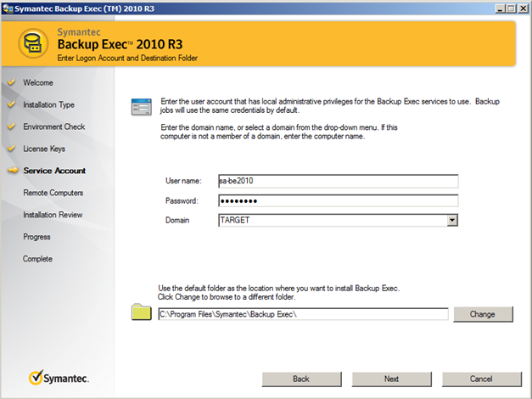
Task: Select the Complete step
Action: [37, 259]
